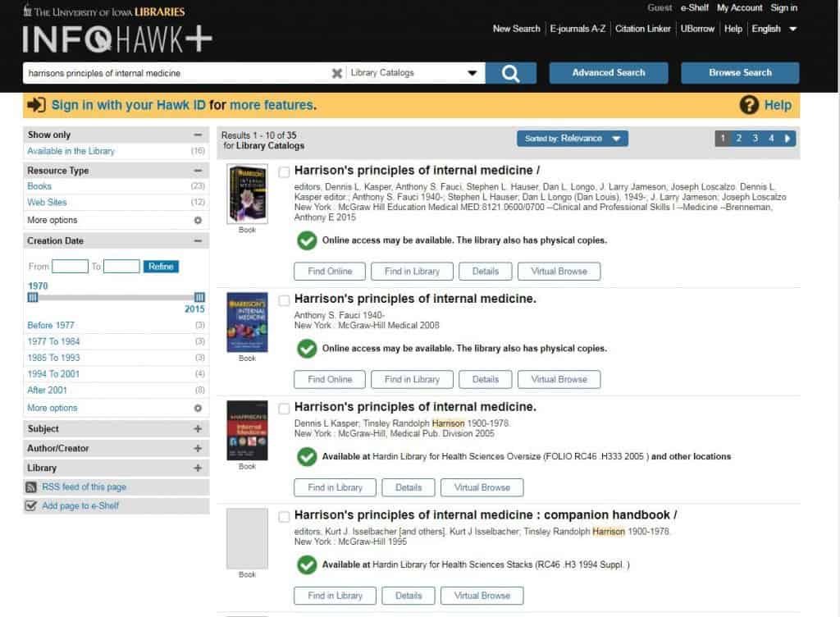
Task: Open New Search in top menu
Action: (x=517, y=29)
